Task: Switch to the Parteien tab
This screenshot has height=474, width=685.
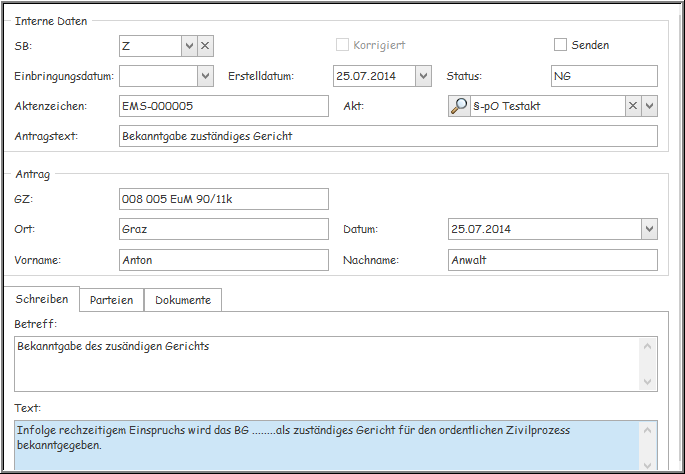Action: 111,300
